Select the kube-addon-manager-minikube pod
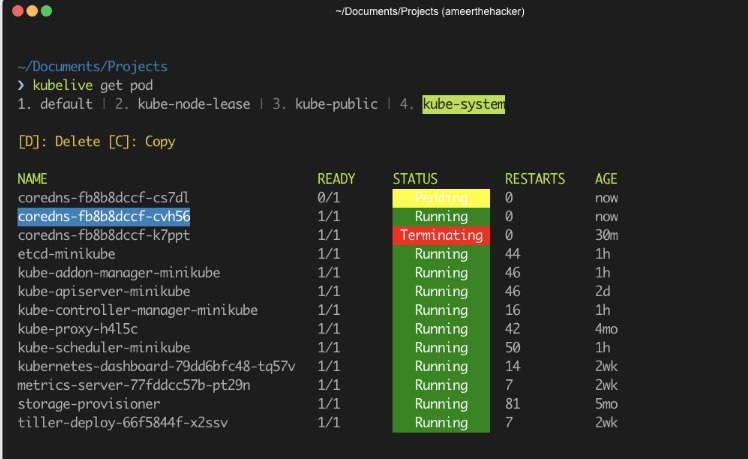 (x=119, y=272)
